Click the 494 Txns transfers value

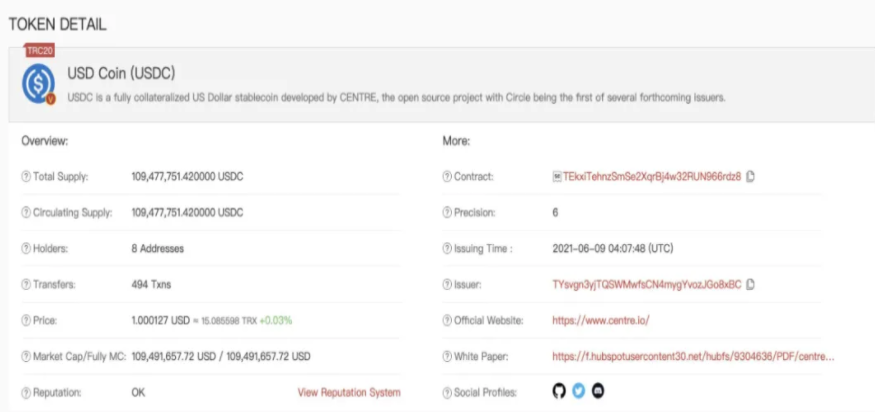click(151, 285)
